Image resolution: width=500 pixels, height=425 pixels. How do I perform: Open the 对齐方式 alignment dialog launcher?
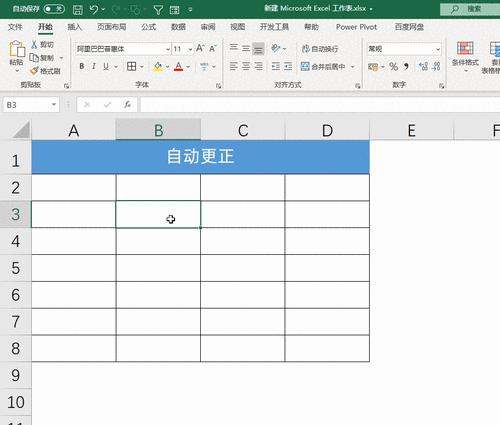point(358,86)
